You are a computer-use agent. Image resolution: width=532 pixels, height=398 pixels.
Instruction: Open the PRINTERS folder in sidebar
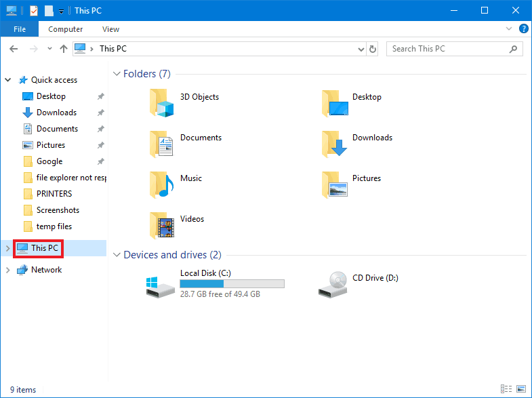(x=54, y=194)
